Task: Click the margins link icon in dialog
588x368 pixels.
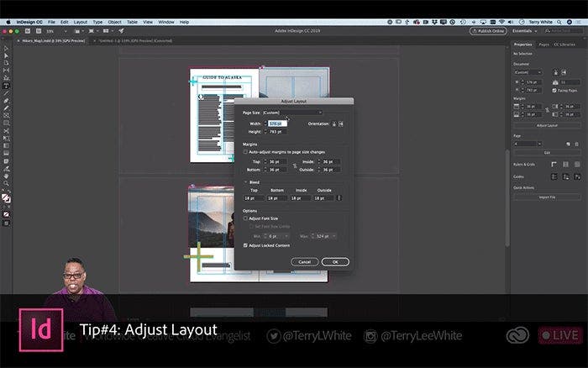Action: click(x=295, y=166)
